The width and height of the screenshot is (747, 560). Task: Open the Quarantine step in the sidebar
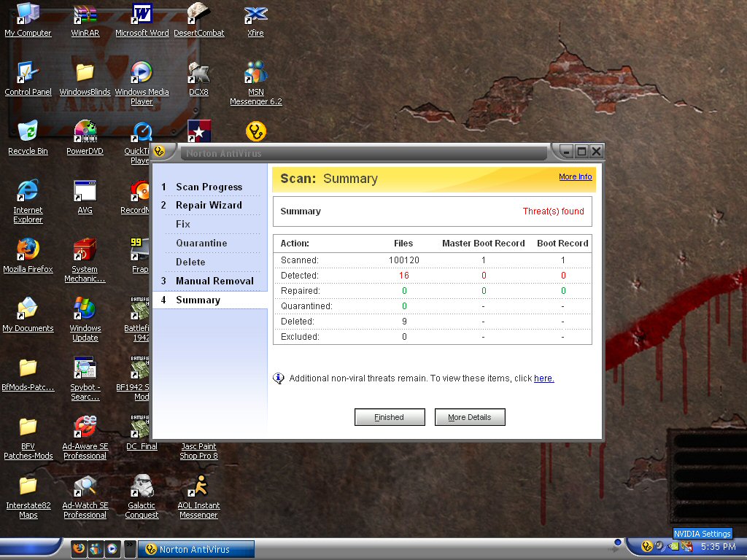(x=201, y=243)
